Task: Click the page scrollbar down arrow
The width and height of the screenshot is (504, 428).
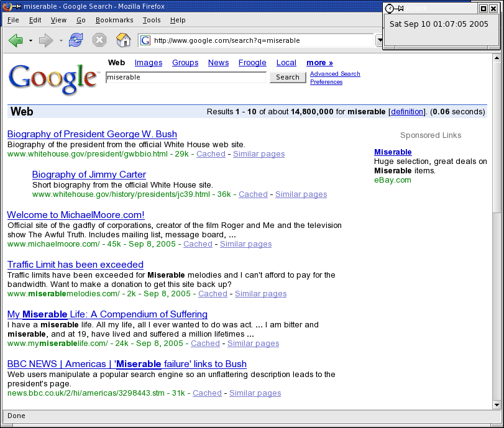Action: [497, 405]
